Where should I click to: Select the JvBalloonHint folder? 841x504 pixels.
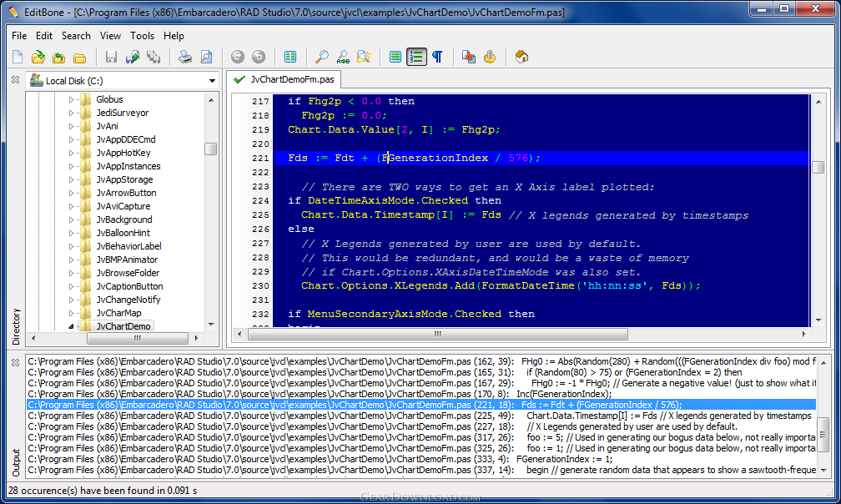click(x=123, y=233)
